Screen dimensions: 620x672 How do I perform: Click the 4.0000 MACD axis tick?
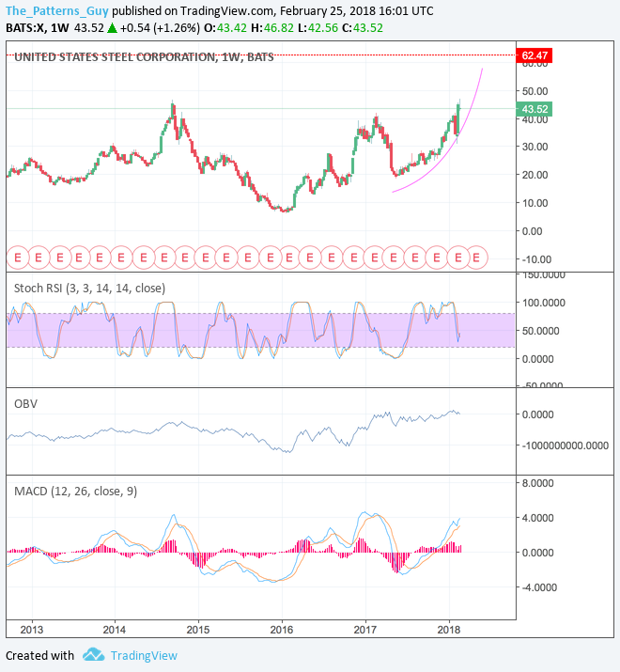537,518
